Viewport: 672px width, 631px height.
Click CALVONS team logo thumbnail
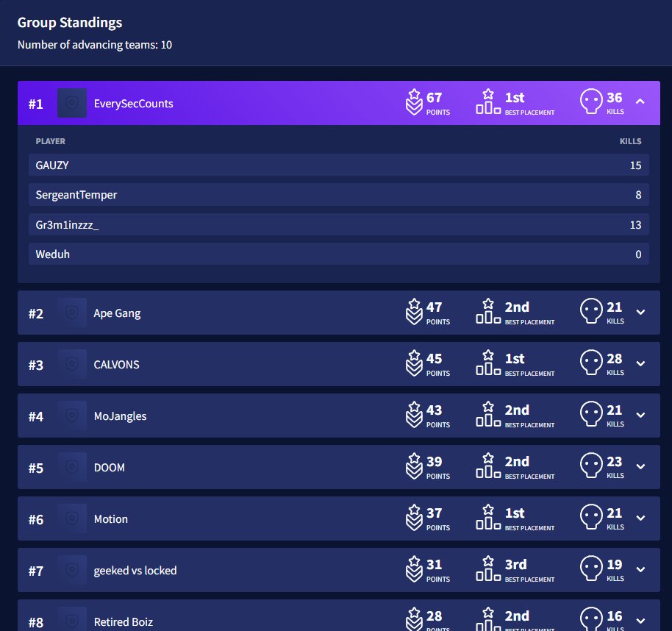72,364
